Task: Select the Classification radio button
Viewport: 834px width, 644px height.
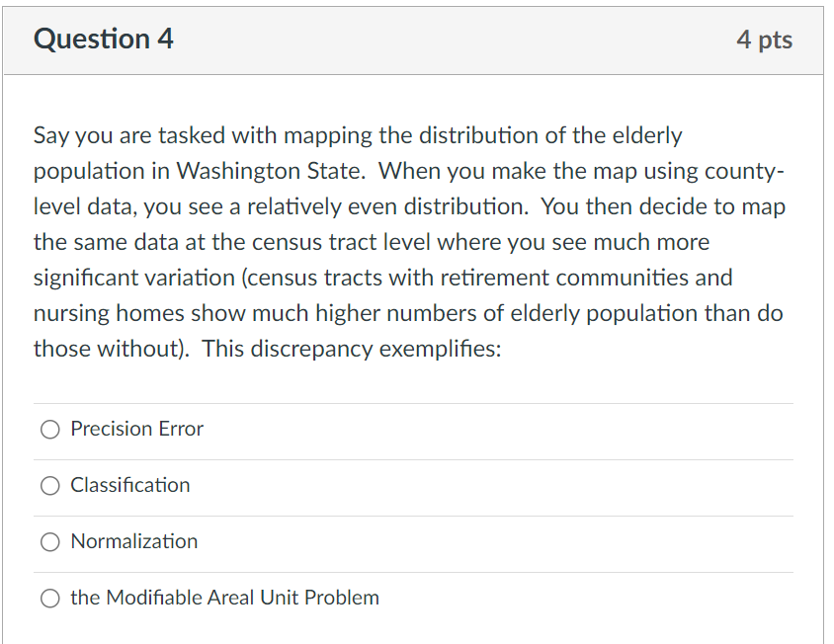Action: [x=50, y=486]
